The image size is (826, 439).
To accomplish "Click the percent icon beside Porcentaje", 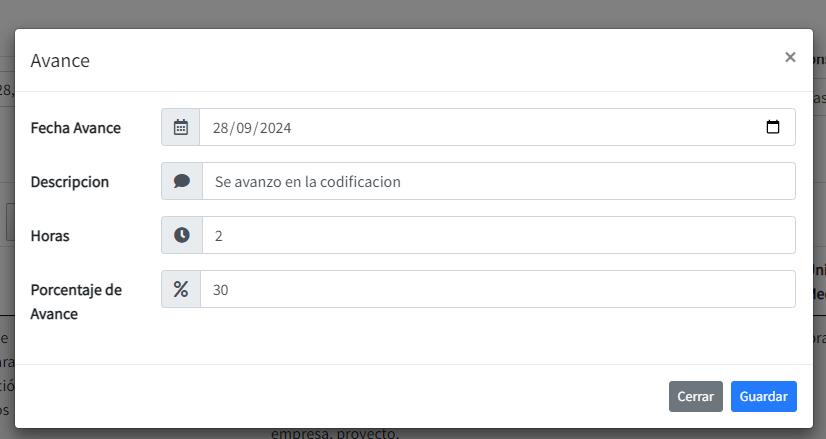I will click(181, 289).
